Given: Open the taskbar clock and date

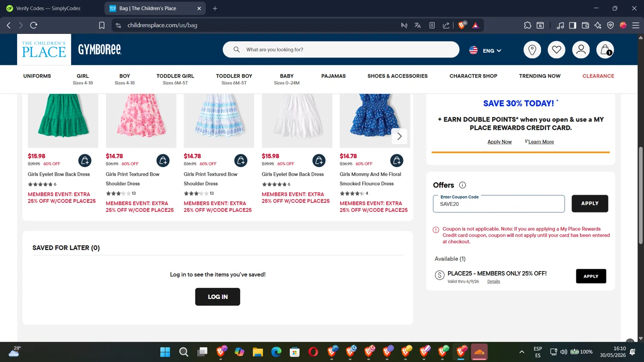Looking at the screenshot, I should 614,352.
